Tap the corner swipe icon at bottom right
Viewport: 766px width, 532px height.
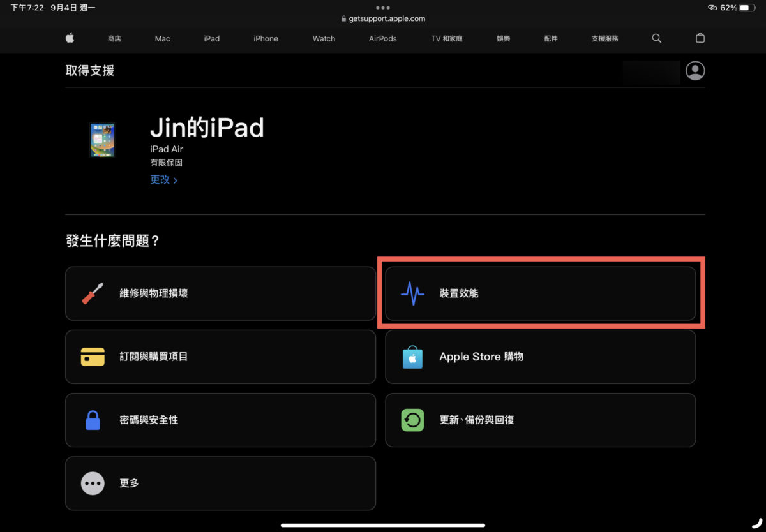(x=757, y=523)
